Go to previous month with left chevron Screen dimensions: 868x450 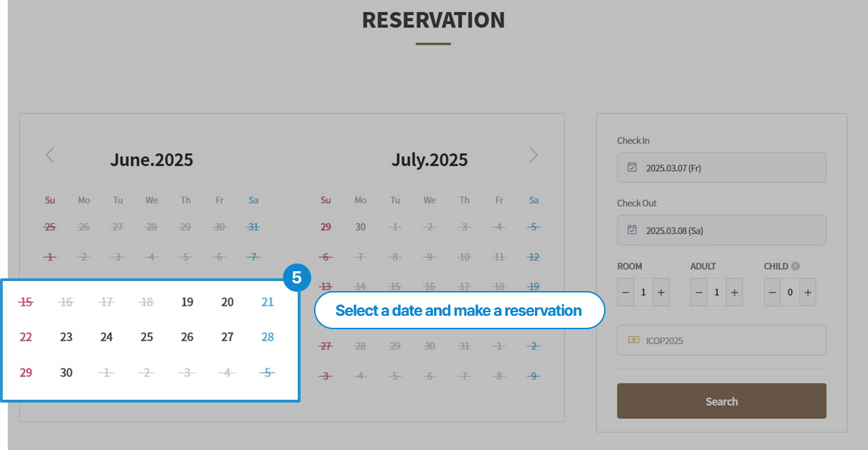(49, 155)
